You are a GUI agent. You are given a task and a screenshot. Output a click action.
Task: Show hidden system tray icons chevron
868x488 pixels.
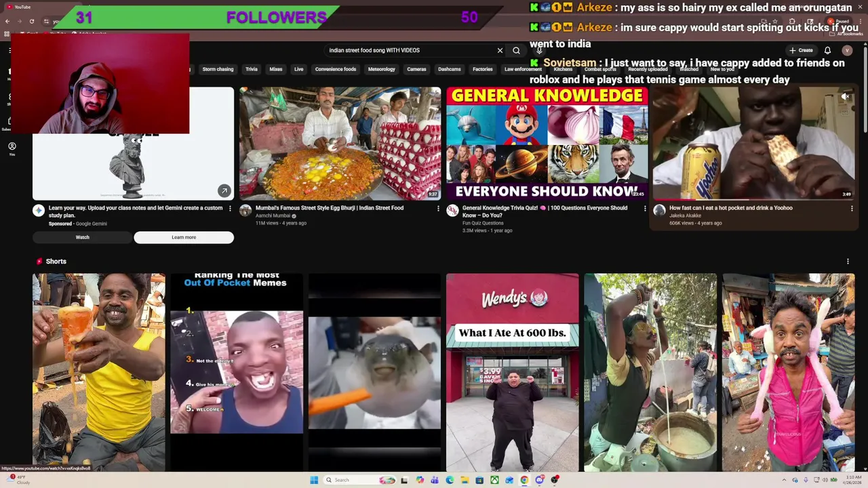(785, 480)
